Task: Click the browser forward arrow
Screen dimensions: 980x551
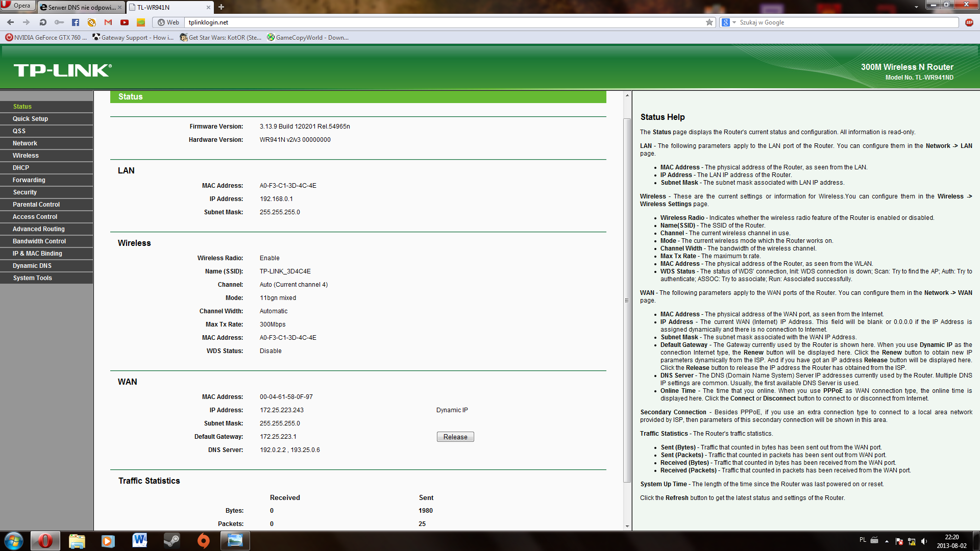Action: point(27,22)
